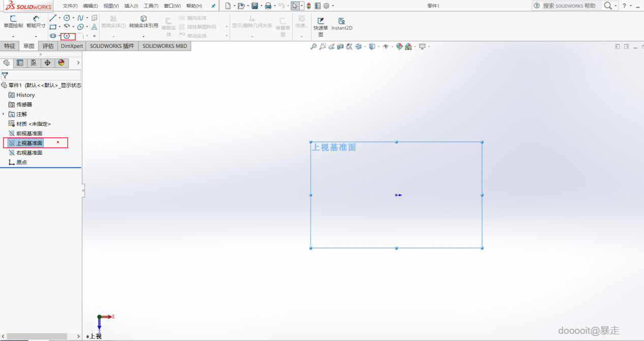Open the 工具(T) menu
The width and height of the screenshot is (644, 341).
[x=151, y=6]
